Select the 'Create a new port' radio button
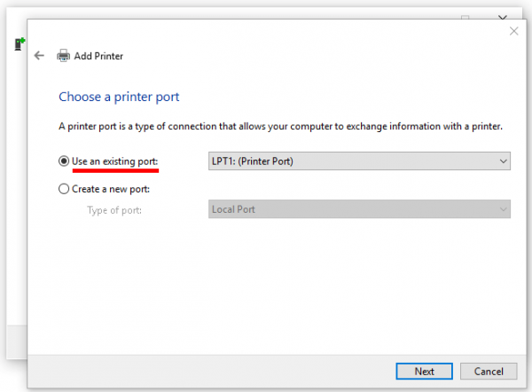This screenshot has width=532, height=392. click(63, 188)
